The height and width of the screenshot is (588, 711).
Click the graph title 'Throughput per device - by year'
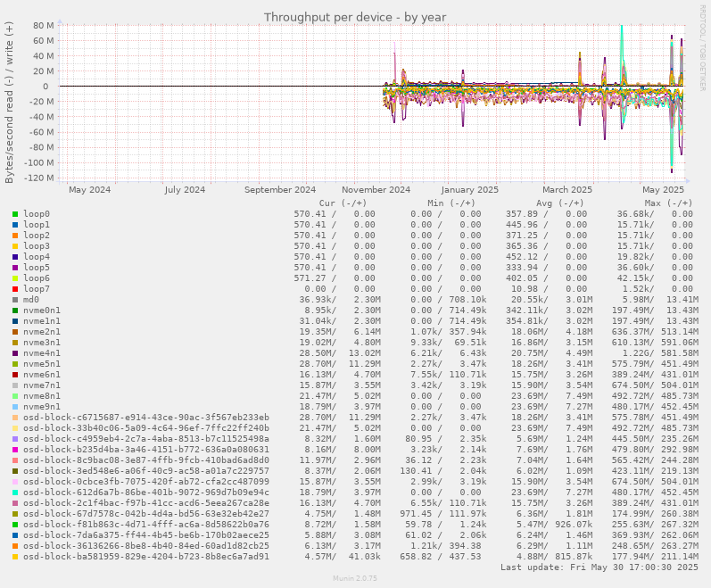(x=355, y=17)
